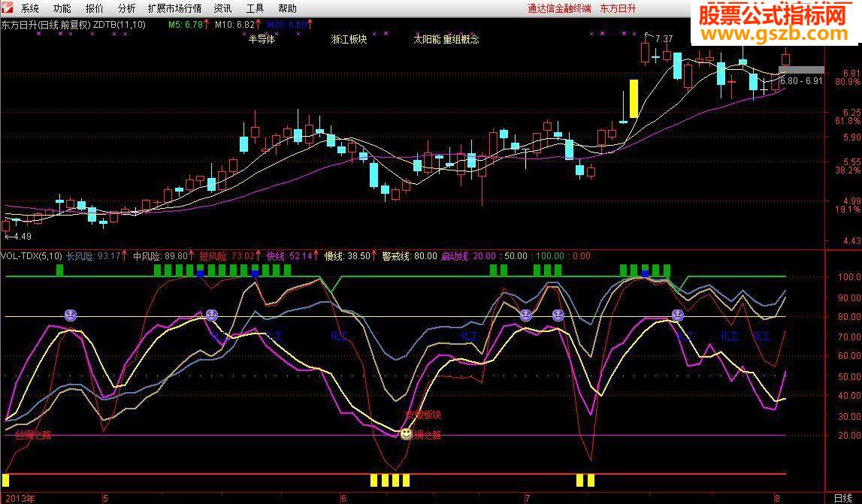Viewport: 862px width, 504px height.
Task: Click 4.43 on the price axis
Action: (851, 240)
